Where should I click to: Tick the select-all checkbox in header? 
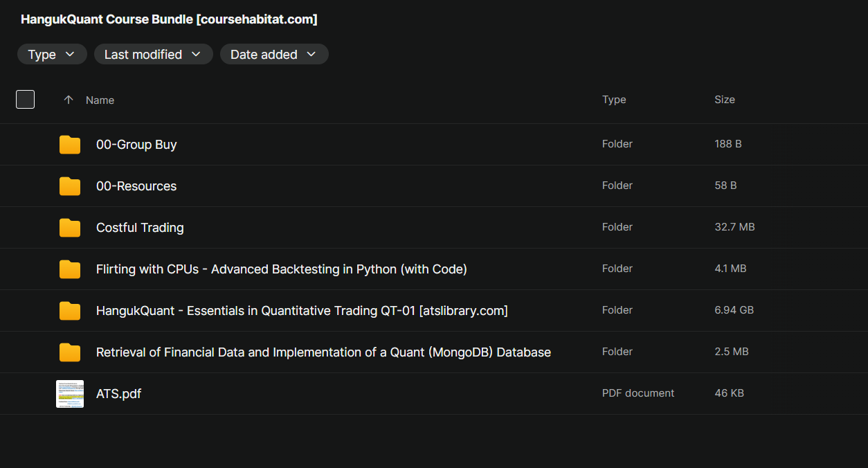[26, 100]
